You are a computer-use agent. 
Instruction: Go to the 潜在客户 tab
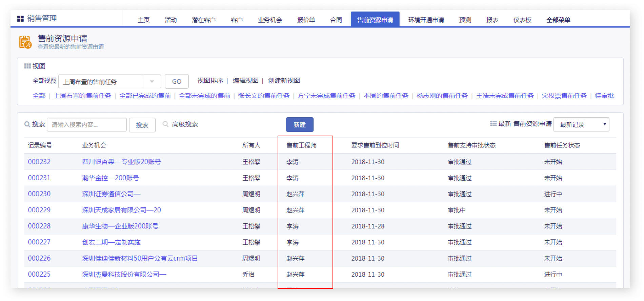coord(204,20)
